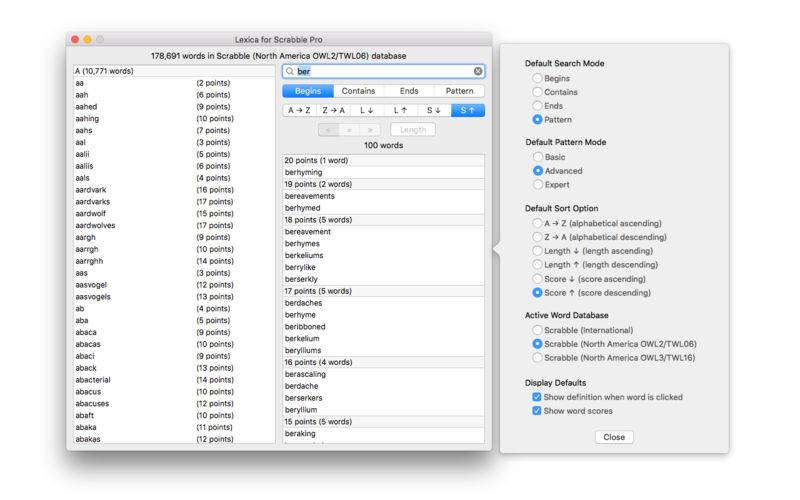Viewport: 800px width, 500px height.
Task: Disable Show word scores checkbox
Action: pyautogui.click(x=537, y=410)
